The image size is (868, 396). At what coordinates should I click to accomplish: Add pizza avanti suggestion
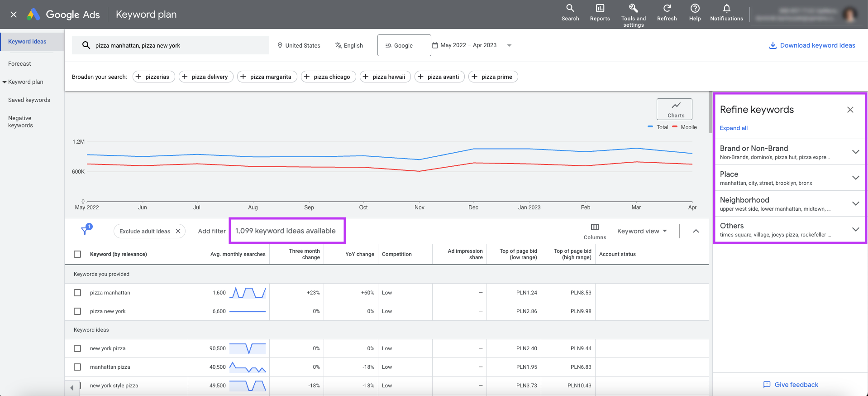pos(439,77)
